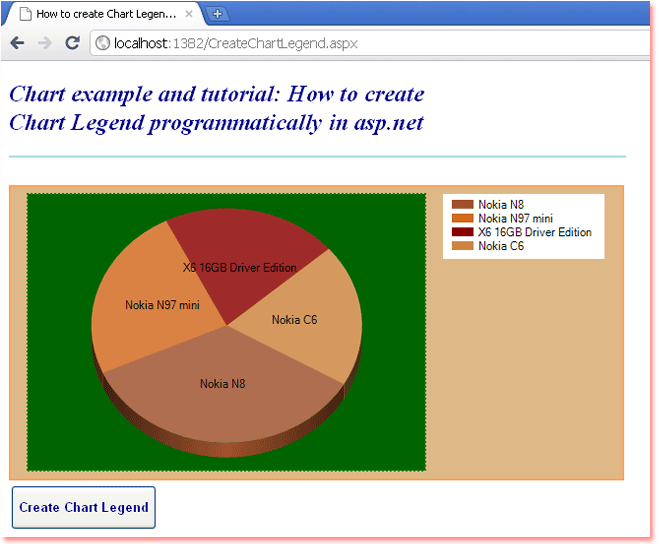
Task: Click the Nokia C6 pie slice label
Action: [x=294, y=320]
